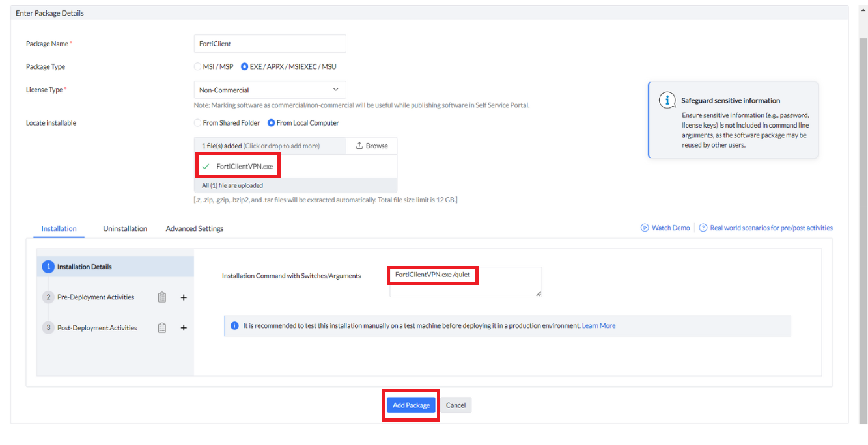The width and height of the screenshot is (868, 445).
Task: Follow the Learn More link
Action: coord(598,325)
